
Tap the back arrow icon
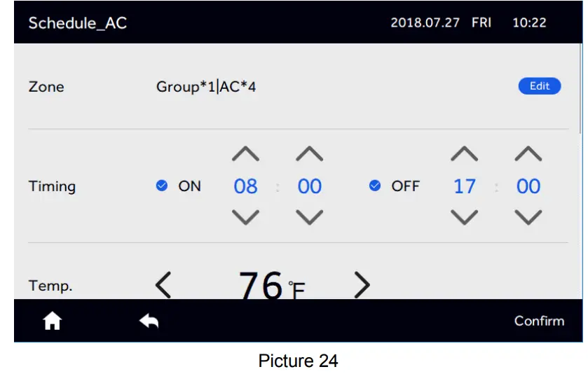click(x=149, y=321)
